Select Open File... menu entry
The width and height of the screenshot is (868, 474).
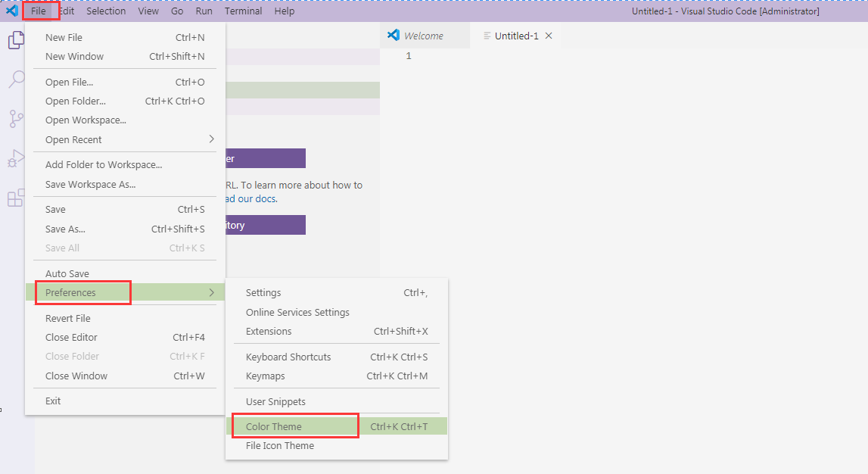(125, 82)
